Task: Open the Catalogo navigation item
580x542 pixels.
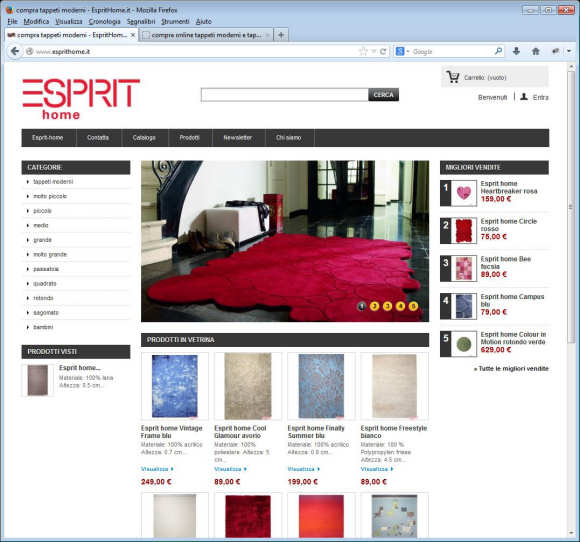Action: [x=144, y=138]
